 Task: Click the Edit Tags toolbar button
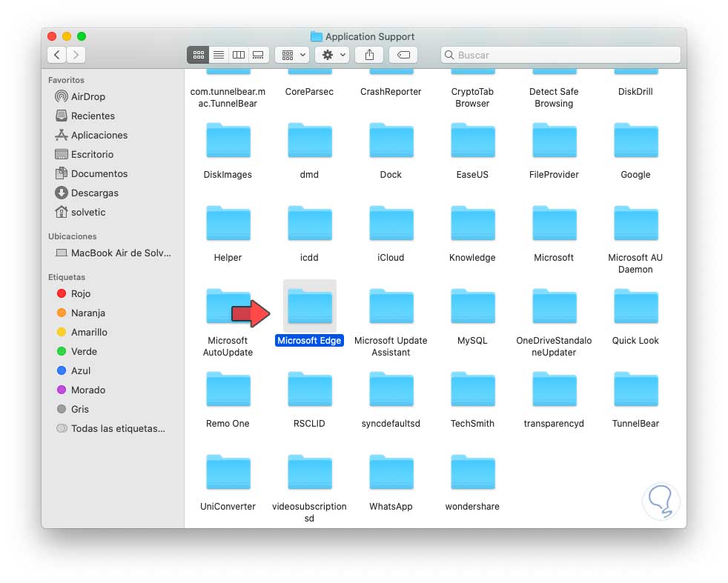403,55
